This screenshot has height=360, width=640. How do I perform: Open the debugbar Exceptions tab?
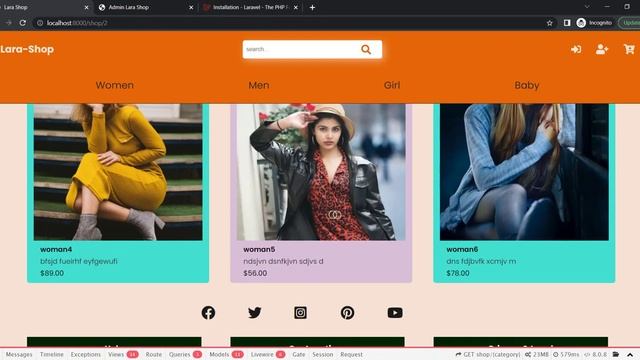point(85,354)
